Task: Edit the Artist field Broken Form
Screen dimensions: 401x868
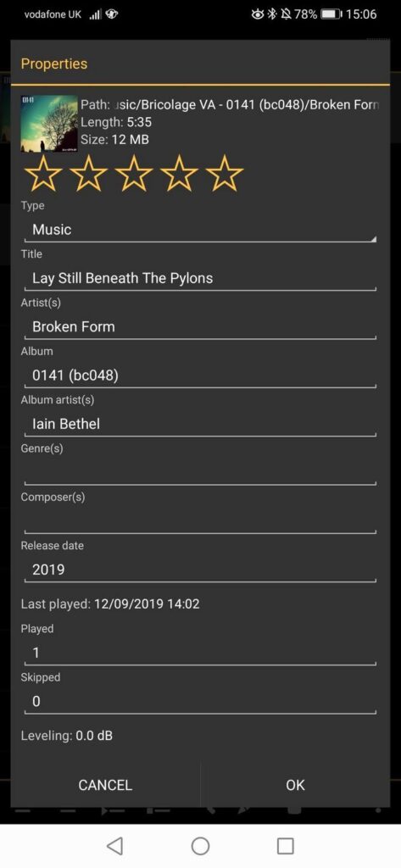Action: (200, 326)
